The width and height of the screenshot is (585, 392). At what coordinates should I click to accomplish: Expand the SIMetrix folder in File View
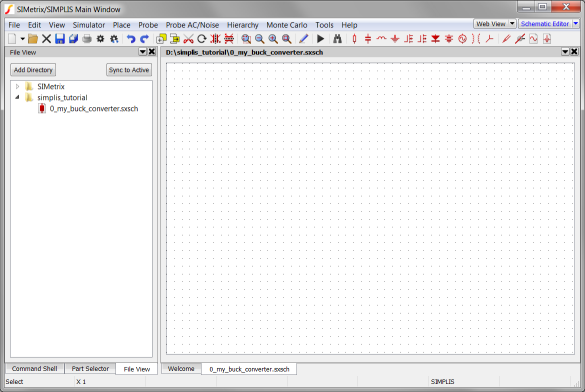point(17,87)
